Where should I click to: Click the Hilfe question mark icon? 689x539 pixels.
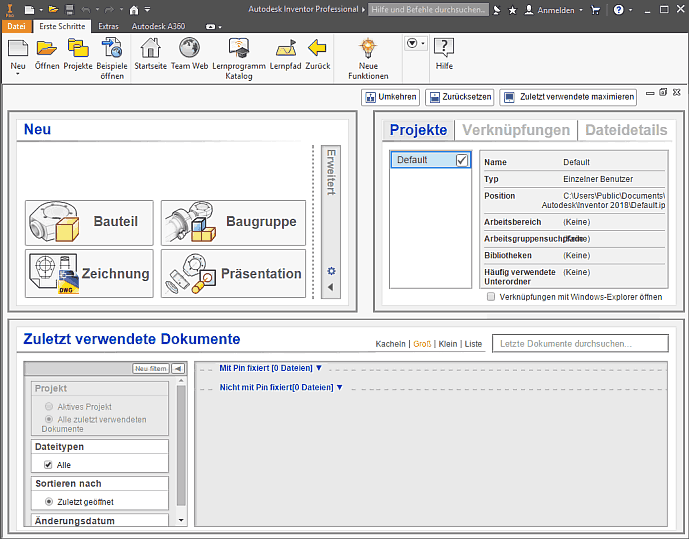coord(444,48)
